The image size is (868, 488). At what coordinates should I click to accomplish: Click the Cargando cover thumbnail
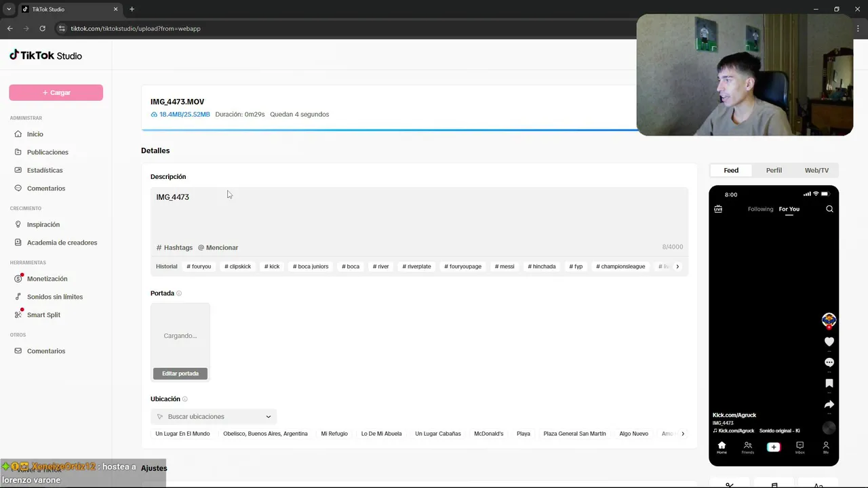click(180, 335)
